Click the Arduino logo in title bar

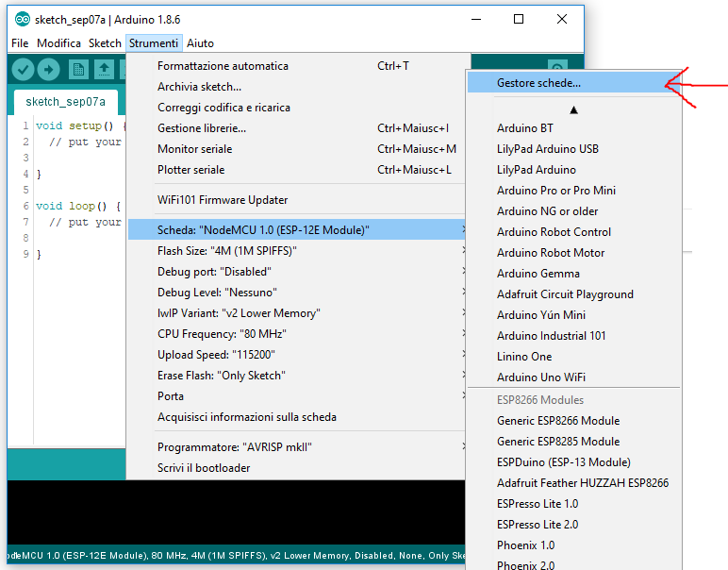point(22,20)
